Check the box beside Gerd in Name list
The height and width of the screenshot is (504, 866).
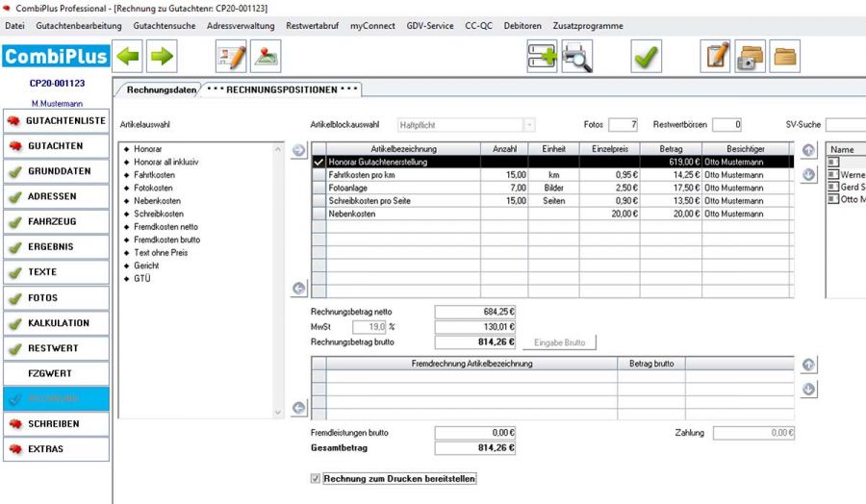click(x=833, y=187)
